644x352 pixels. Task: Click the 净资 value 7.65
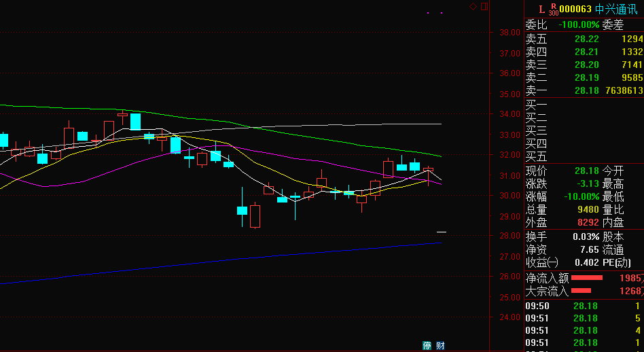pyautogui.click(x=590, y=249)
